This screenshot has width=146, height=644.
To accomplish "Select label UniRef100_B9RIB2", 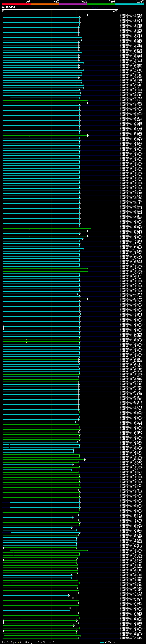I will tap(131, 42).
